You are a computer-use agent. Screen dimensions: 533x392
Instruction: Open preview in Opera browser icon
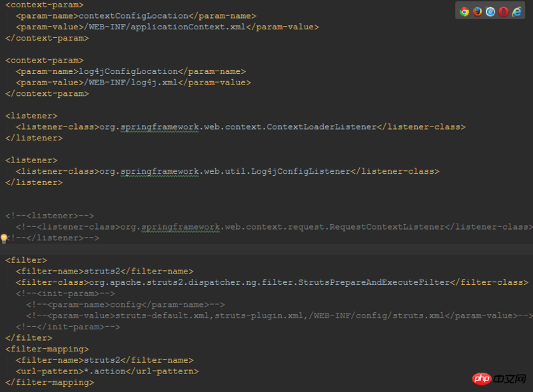[x=504, y=12]
